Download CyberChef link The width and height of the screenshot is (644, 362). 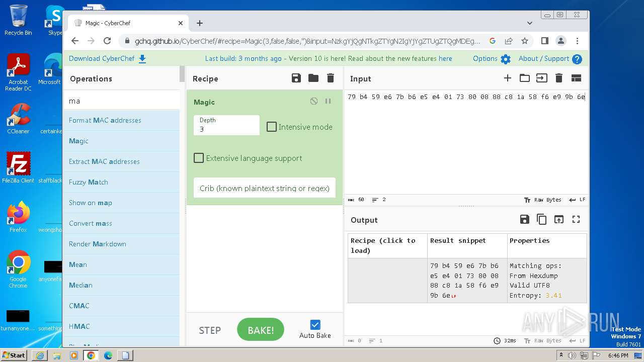click(108, 58)
